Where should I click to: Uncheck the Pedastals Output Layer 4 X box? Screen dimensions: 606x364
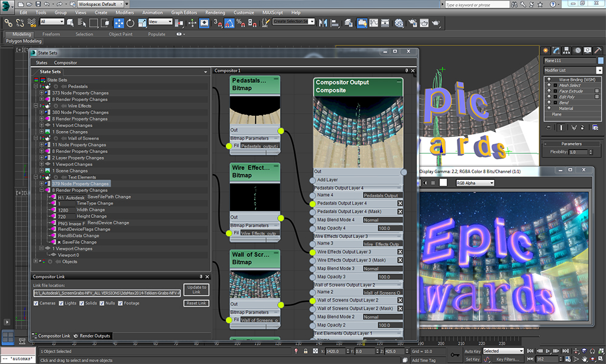(400, 204)
